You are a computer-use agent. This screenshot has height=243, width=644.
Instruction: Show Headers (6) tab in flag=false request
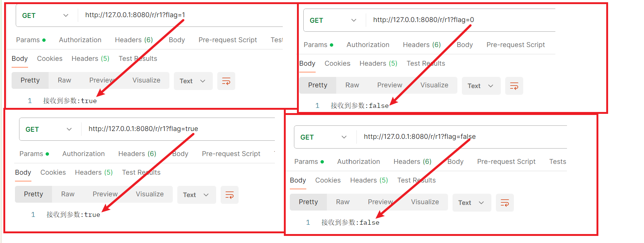[413, 162]
